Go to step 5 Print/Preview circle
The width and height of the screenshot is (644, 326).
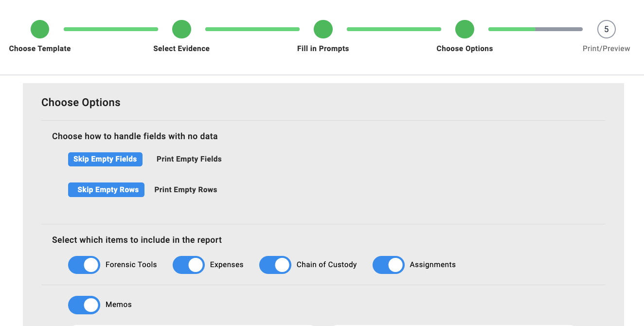[x=606, y=29]
